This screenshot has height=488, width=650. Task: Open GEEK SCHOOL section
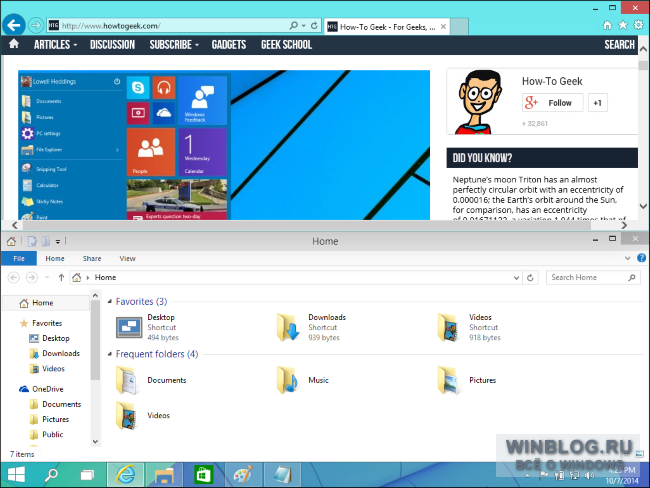pos(286,45)
